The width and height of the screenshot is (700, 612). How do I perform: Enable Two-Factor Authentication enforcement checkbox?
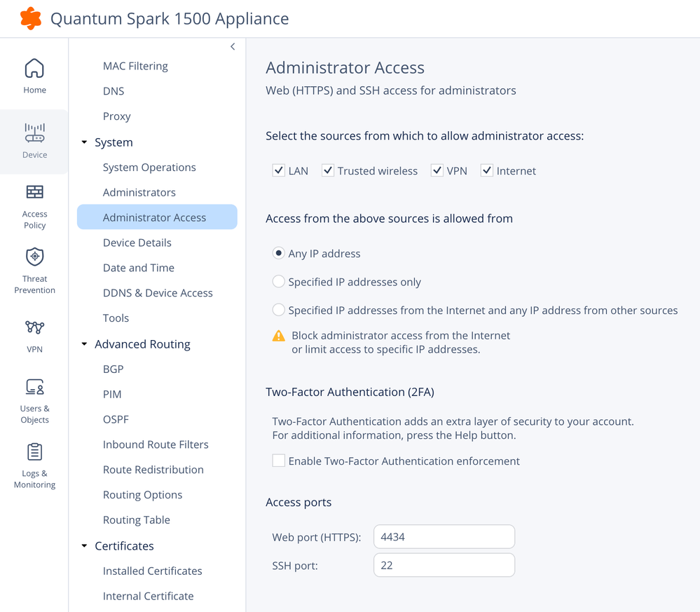pyautogui.click(x=279, y=461)
